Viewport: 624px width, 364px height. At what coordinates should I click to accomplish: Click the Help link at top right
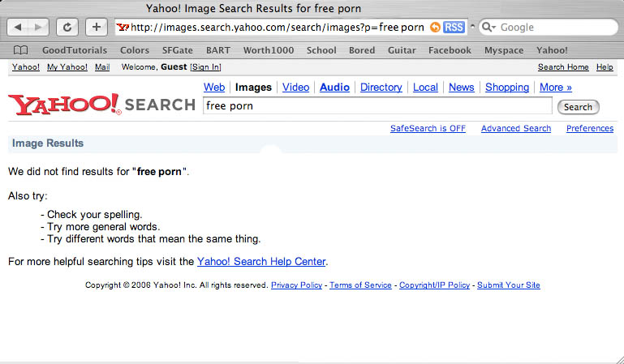[x=605, y=66]
